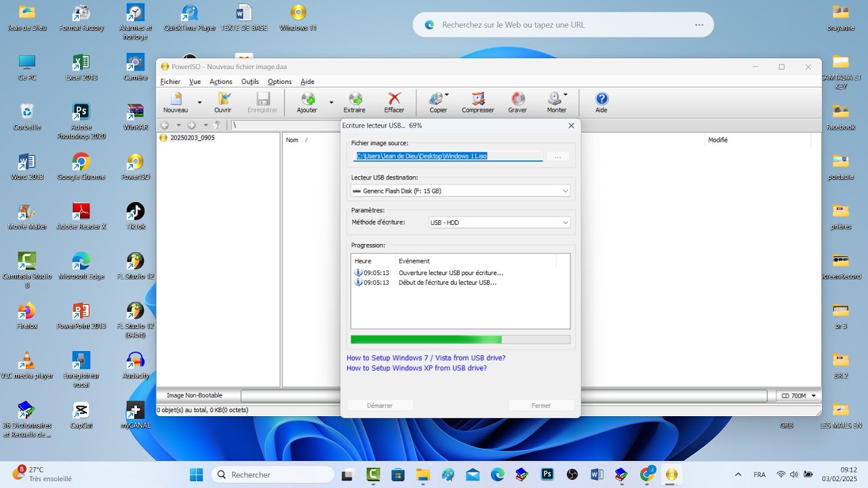Select the Movie Maker desktop icon

(27, 216)
